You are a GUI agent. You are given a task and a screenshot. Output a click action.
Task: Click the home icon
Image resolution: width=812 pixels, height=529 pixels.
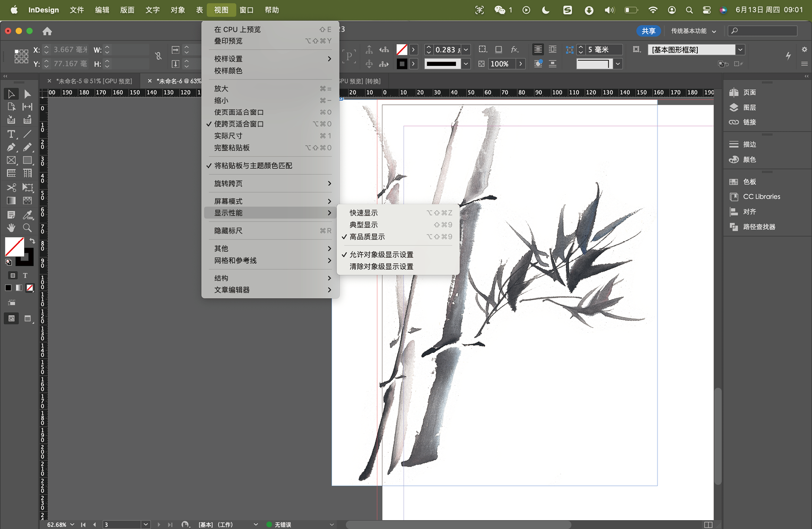pyautogui.click(x=47, y=31)
